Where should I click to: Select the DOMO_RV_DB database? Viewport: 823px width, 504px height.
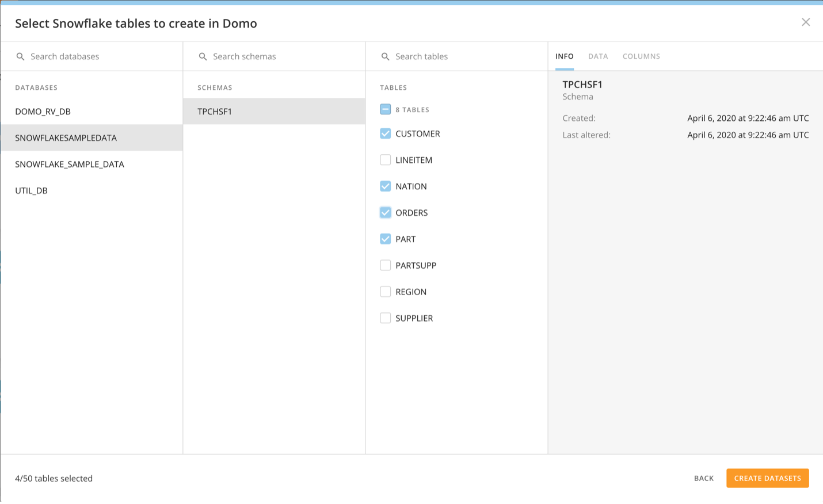43,111
